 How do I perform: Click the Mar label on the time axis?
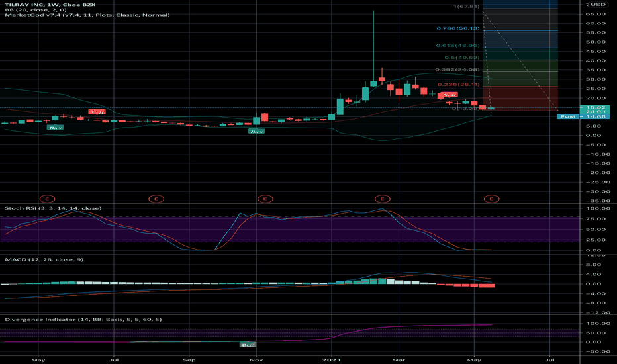[399, 359]
